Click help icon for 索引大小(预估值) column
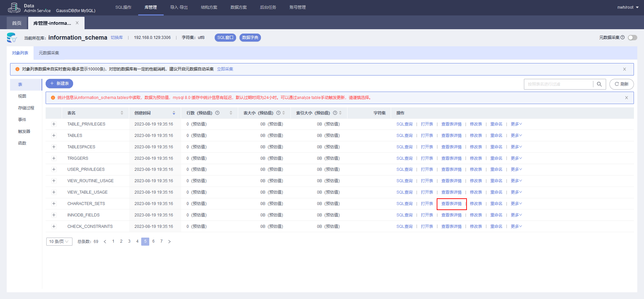The width and height of the screenshot is (644, 299). coord(335,113)
